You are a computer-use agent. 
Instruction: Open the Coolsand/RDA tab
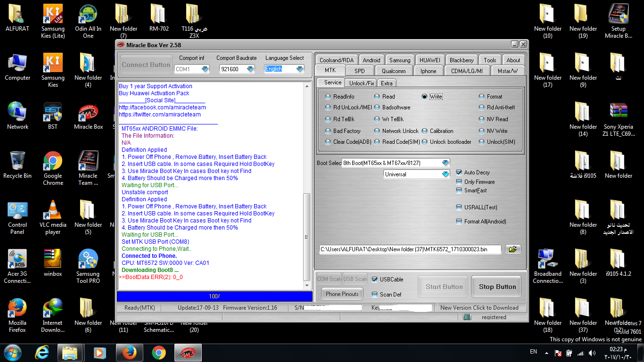(336, 60)
